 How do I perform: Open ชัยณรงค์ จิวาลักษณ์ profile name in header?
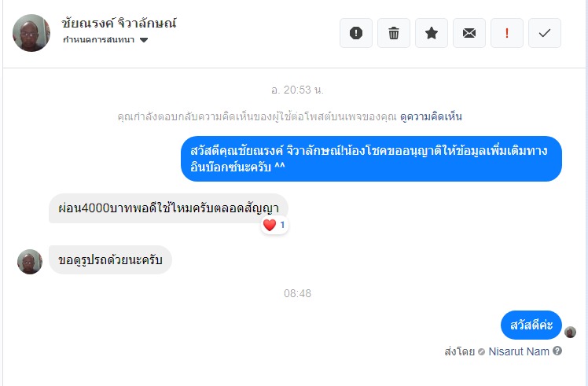tap(119, 24)
